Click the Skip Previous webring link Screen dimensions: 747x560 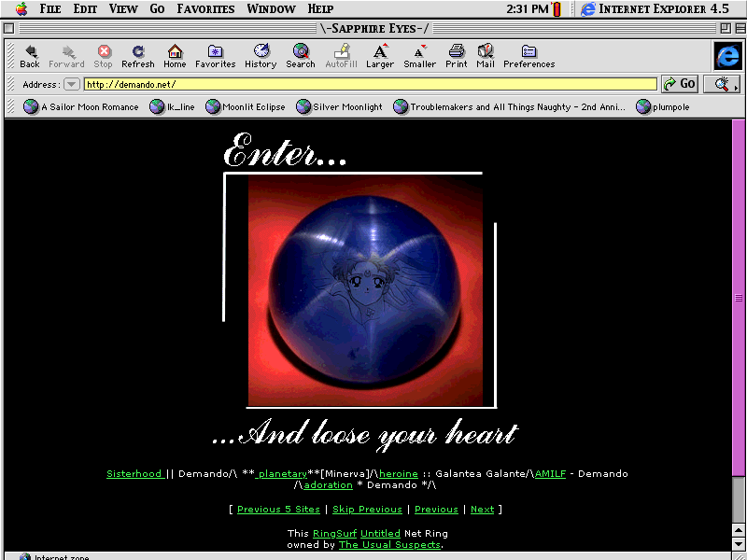pos(367,510)
